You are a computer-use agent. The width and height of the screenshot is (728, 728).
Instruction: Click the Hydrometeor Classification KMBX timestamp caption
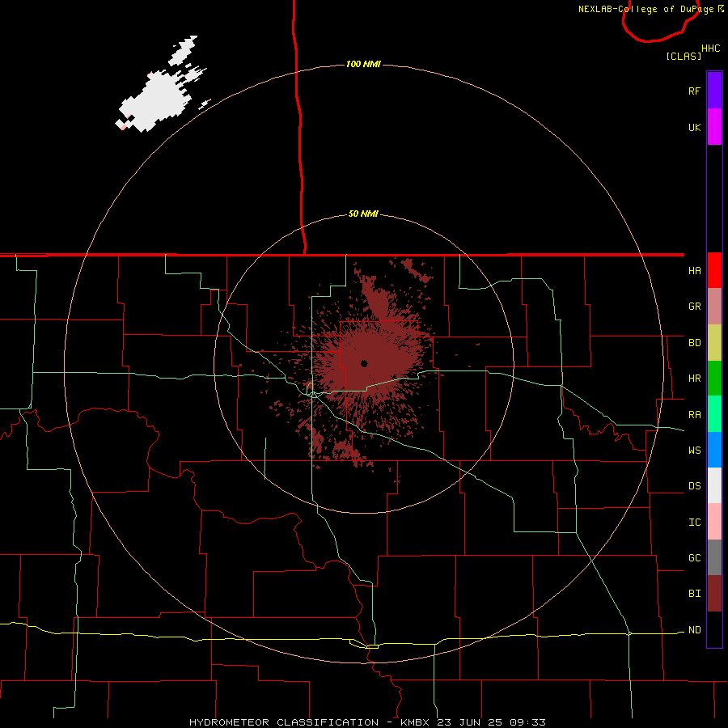click(367, 722)
